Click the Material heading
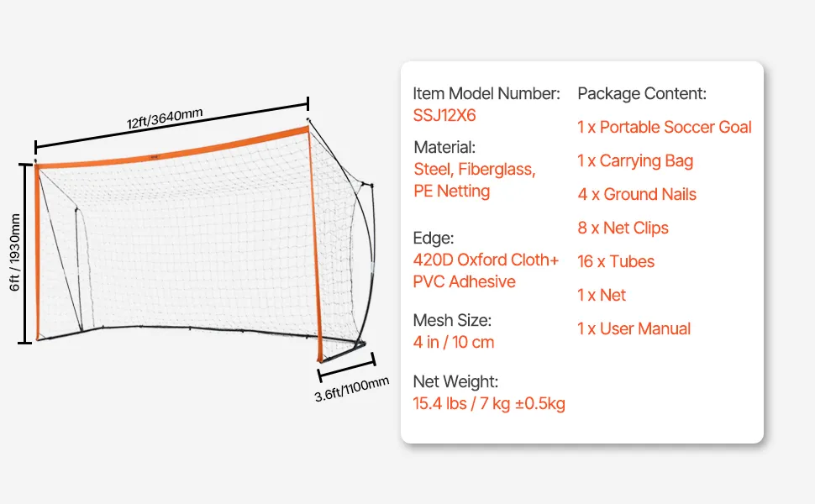Image resolution: width=815 pixels, height=504 pixels. point(444,147)
